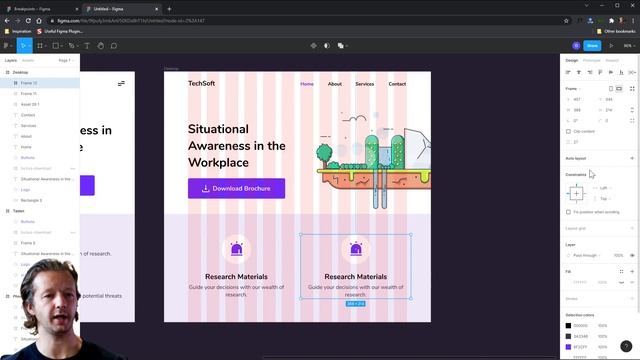This screenshot has height=360, width=640.
Task: Open the Page 1 dropdown
Action: 66,60
